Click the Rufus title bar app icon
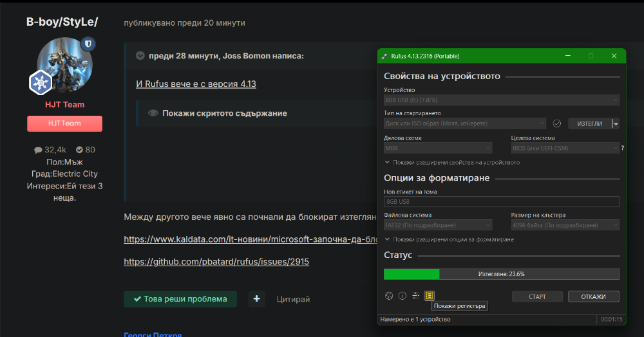 (x=385, y=56)
